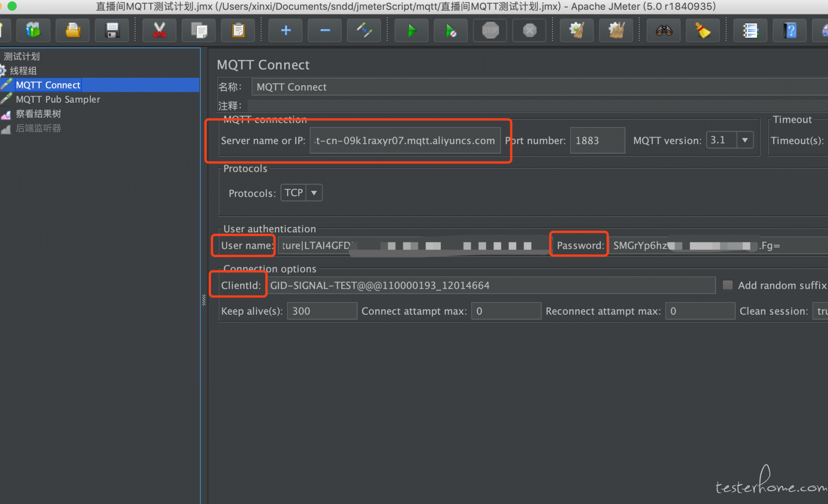828x504 pixels.
Task: Select the 线程组 thread group node
Action: pyautogui.click(x=23, y=71)
